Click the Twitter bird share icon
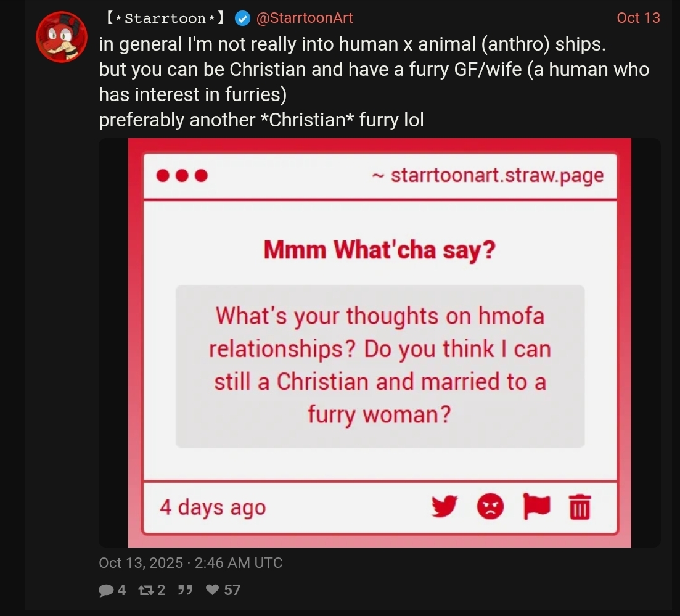 coord(444,507)
